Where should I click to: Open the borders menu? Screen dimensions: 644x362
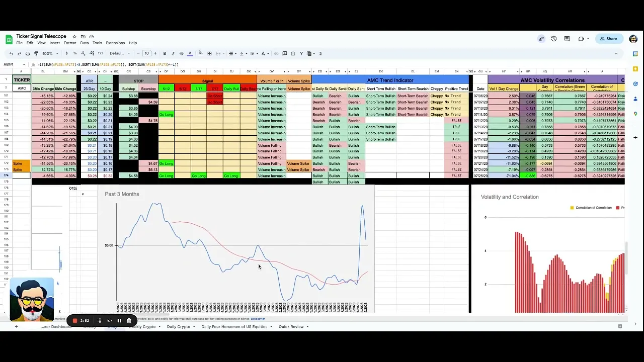[209, 53]
